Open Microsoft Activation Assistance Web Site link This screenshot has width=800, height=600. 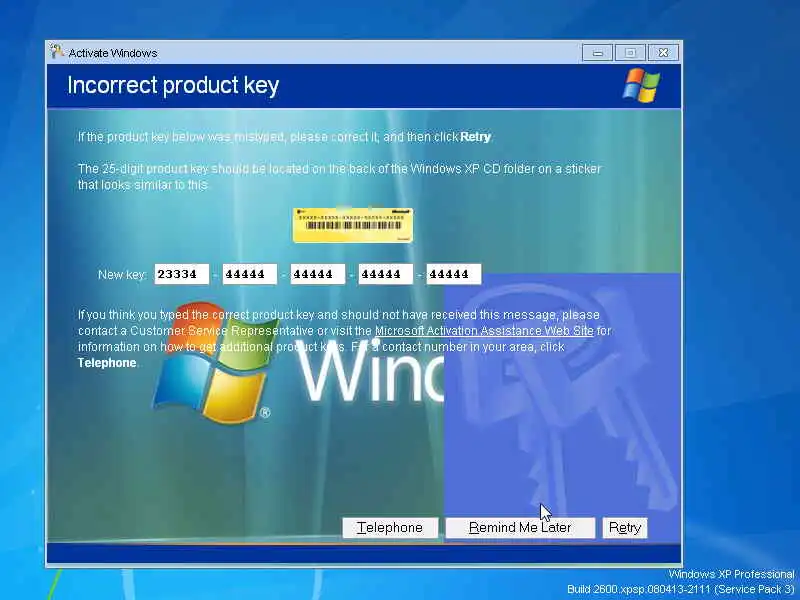coord(484,331)
